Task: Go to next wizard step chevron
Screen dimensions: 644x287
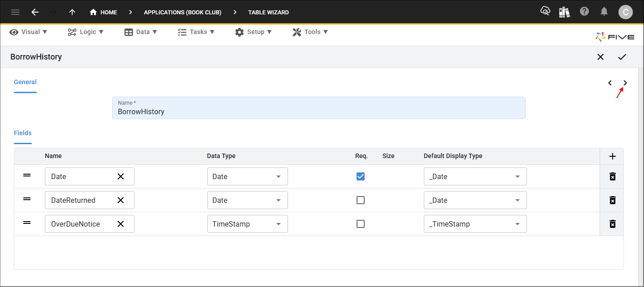Action: click(626, 82)
